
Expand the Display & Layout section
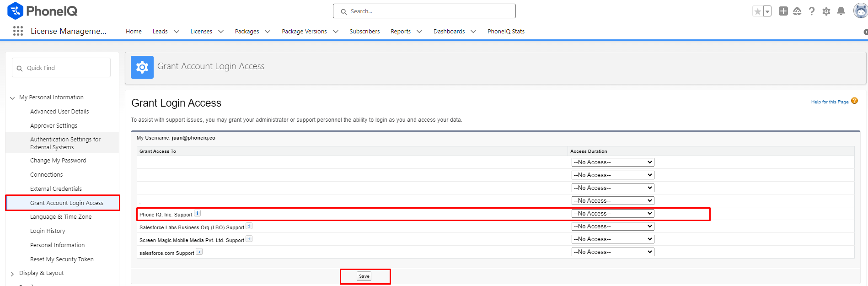[12, 274]
